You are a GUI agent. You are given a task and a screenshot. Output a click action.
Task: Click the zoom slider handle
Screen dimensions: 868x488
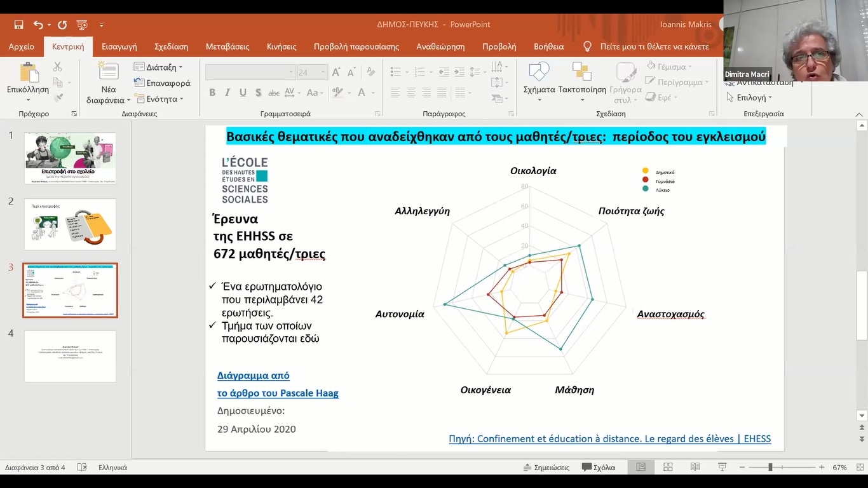point(770,467)
